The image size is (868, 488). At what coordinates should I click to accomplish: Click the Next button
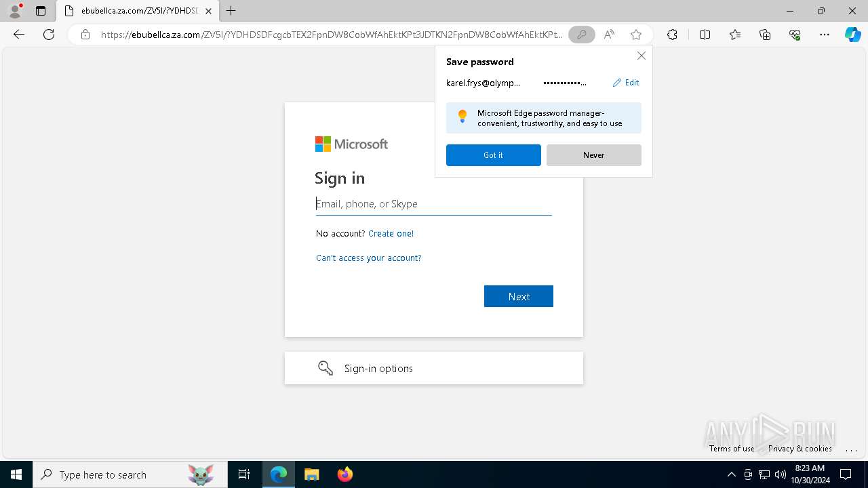tap(519, 296)
